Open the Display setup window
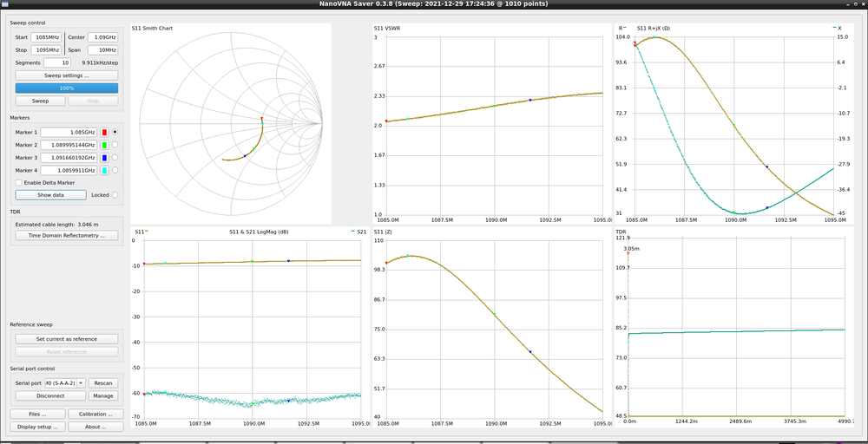Image resolution: width=868 pixels, height=444 pixels. click(x=36, y=427)
